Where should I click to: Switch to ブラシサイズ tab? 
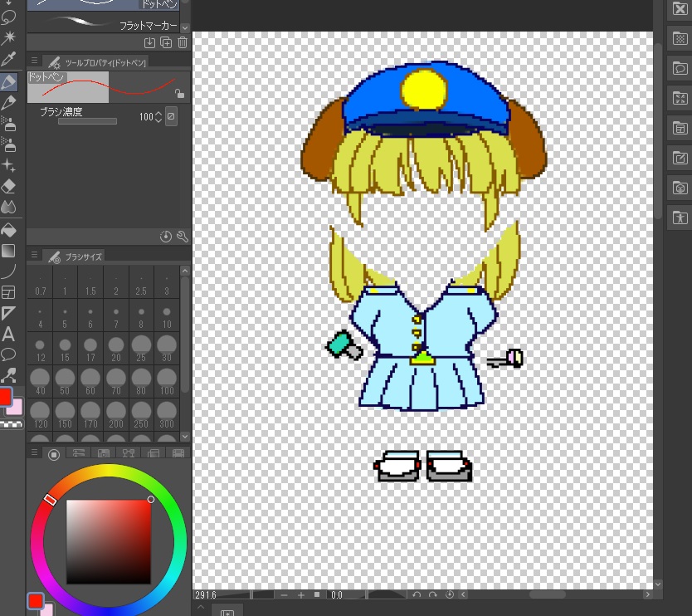coord(75,257)
